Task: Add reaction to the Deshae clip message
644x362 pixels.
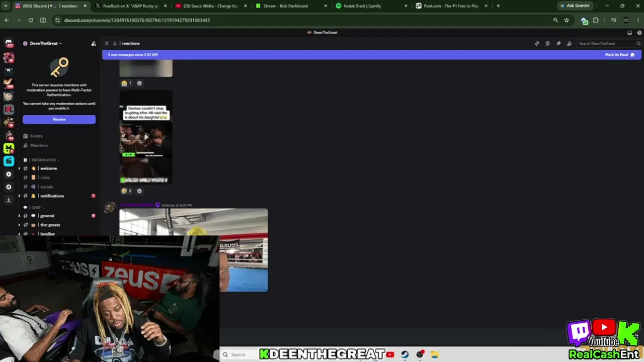Action: (139, 191)
